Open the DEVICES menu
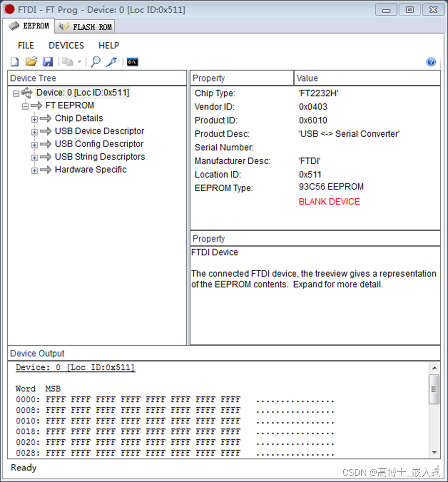Image resolution: width=448 pixels, height=482 pixels. click(x=66, y=45)
